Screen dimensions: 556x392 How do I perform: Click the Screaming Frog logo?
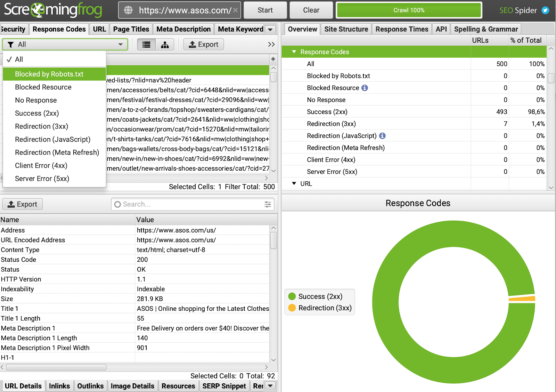point(53,10)
